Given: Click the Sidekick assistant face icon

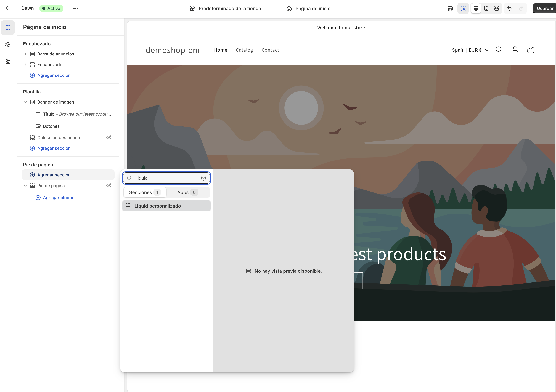Looking at the screenshot, I should pos(450,9).
